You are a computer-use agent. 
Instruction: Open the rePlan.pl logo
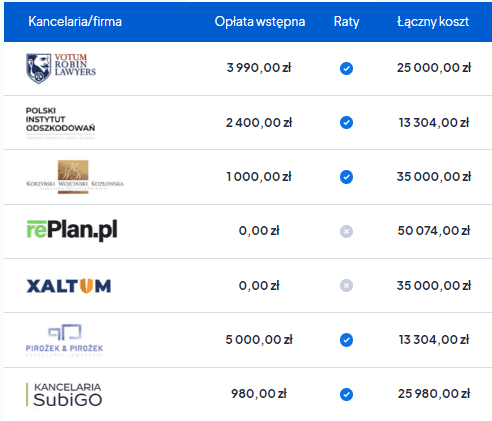coord(72,230)
